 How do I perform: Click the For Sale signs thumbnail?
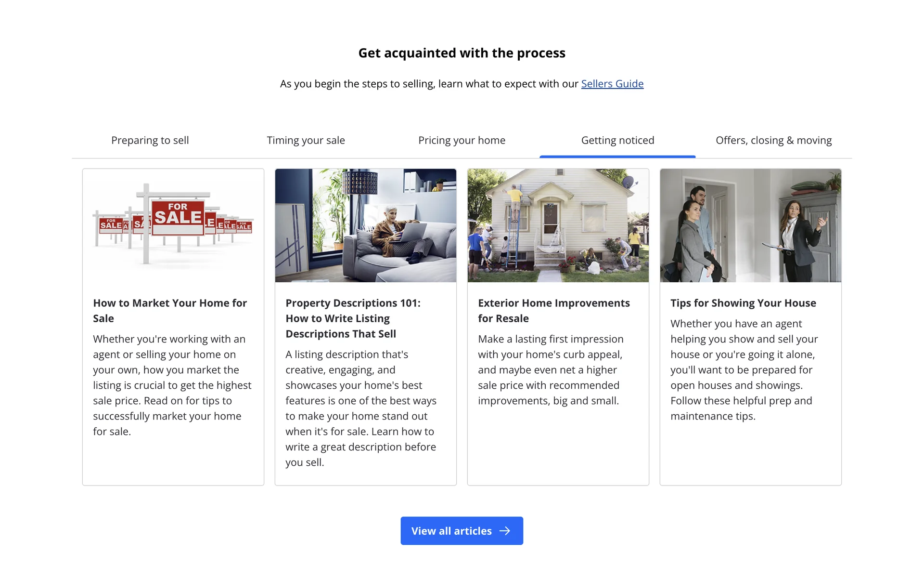[173, 225]
